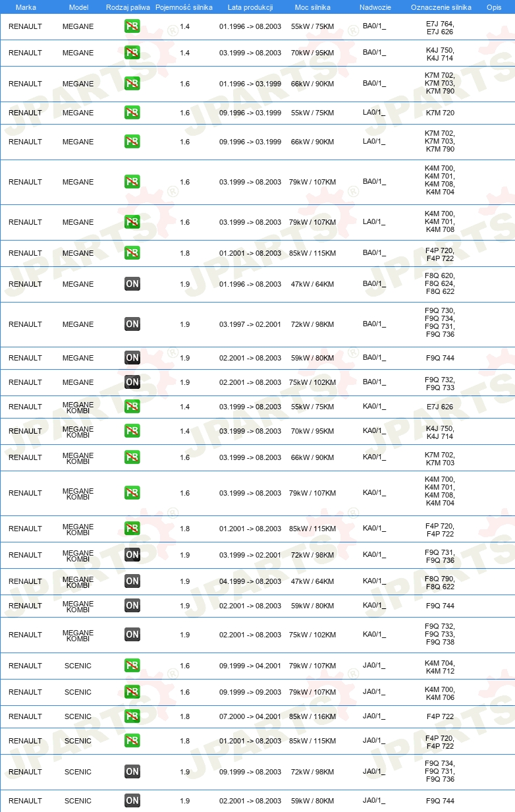Click RENAULT in the K7M 720 row
Viewport: 515px width, 812px height.
[x=25, y=113]
